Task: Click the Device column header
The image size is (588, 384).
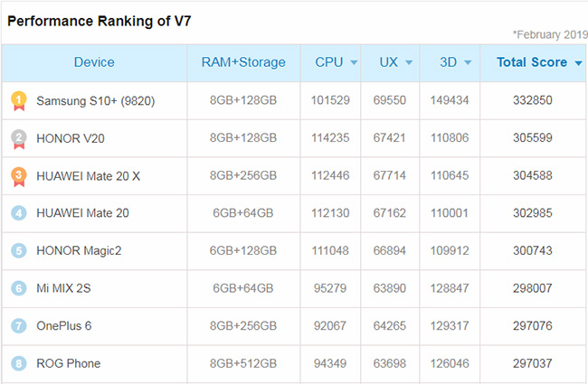Action: pos(94,62)
